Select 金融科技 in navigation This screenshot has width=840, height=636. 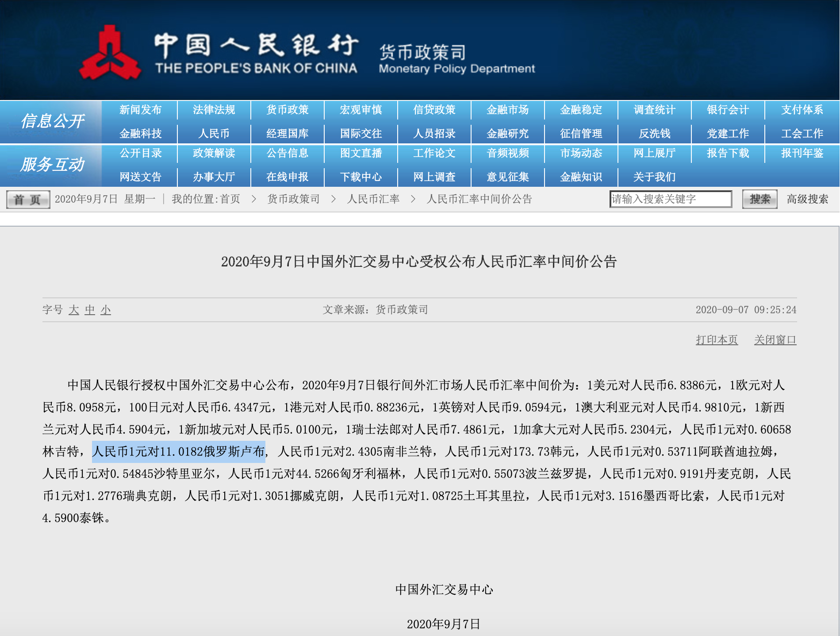pos(140,134)
